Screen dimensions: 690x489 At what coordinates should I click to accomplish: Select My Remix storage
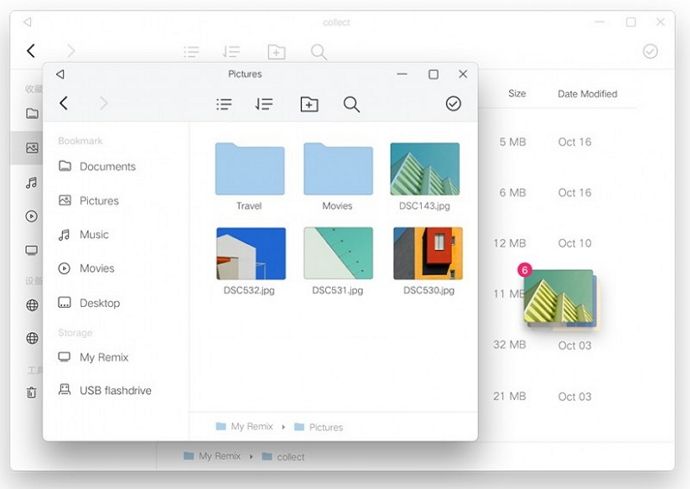[93, 357]
